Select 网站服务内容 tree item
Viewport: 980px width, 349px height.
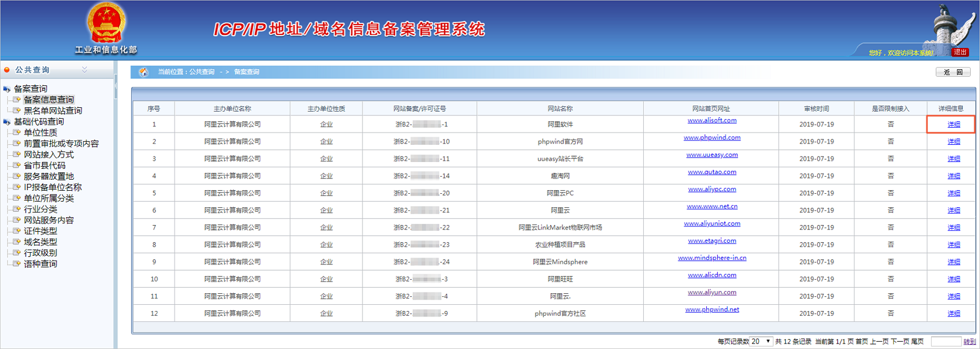(48, 220)
